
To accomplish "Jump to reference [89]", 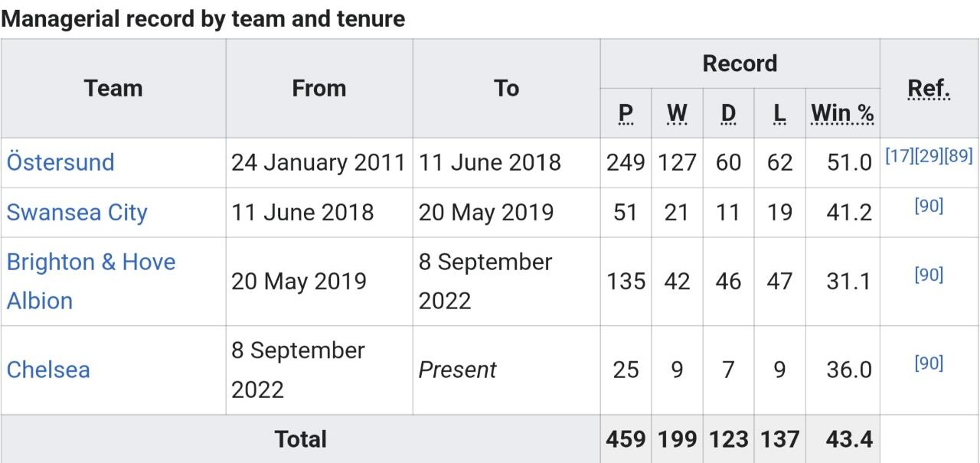I will (958, 156).
